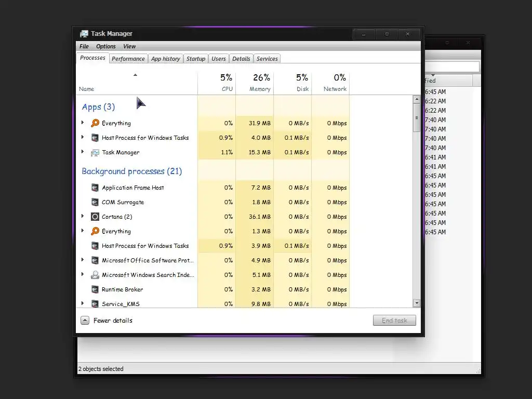
Task: Click the first 6:45 AM entry in background window
Action: 436,92
